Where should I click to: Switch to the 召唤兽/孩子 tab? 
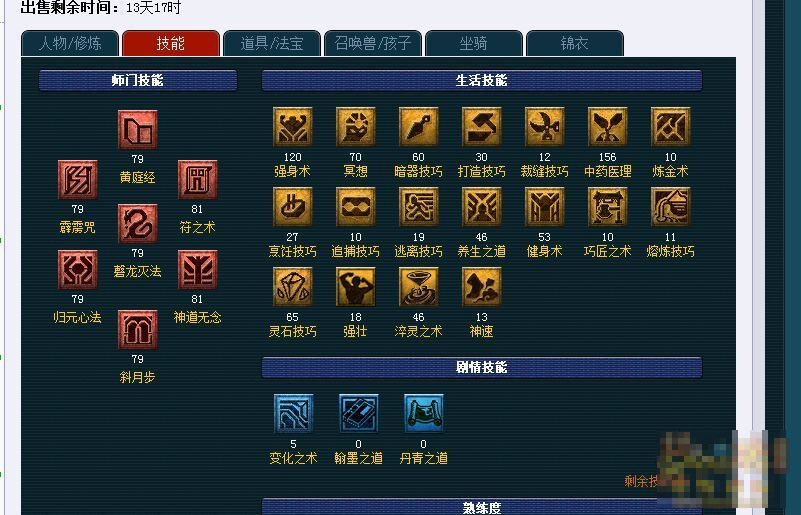coord(373,43)
